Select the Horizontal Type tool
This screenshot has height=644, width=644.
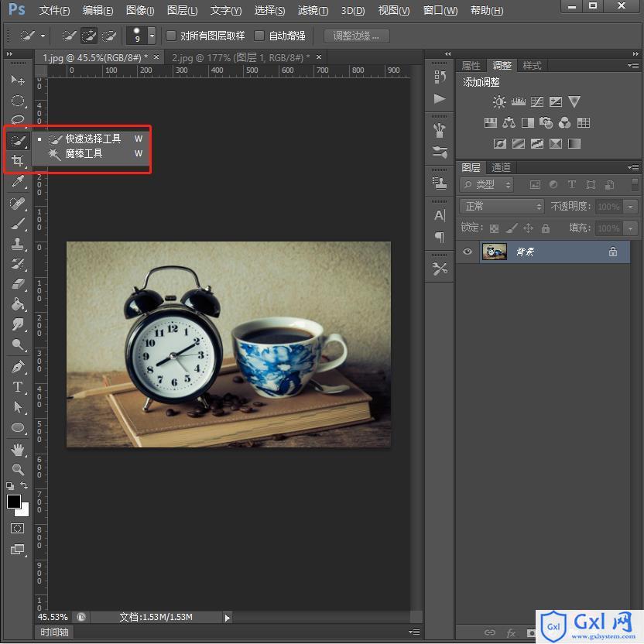[x=18, y=387]
